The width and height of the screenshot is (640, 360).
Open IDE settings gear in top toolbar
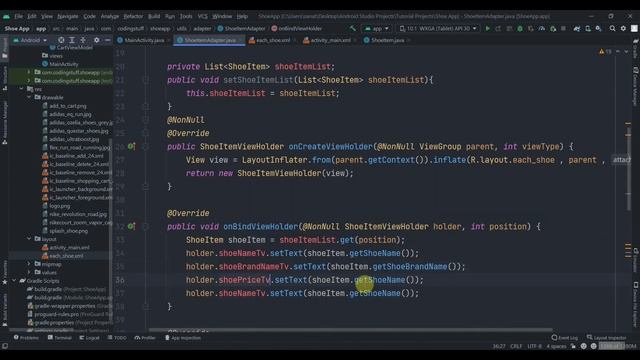pyautogui.click(x=623, y=29)
